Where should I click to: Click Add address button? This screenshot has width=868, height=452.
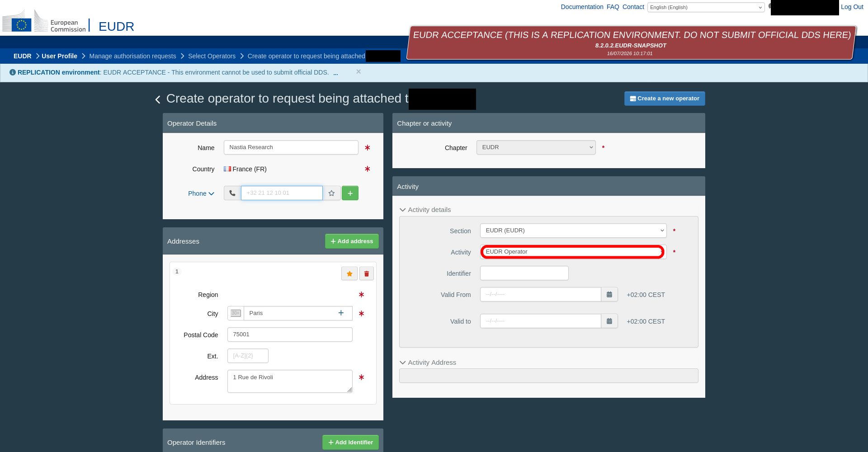pyautogui.click(x=352, y=241)
